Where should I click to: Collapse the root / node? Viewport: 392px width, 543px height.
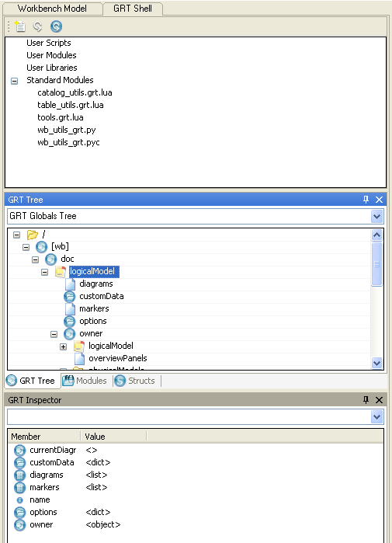[x=16, y=235]
